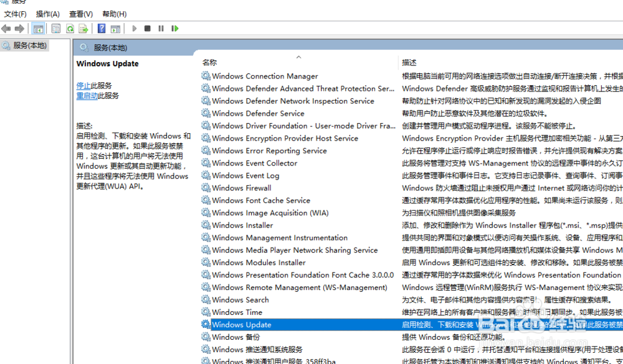
Task: Click the Back arrow in the toolbar
Action: pyautogui.click(x=6, y=29)
